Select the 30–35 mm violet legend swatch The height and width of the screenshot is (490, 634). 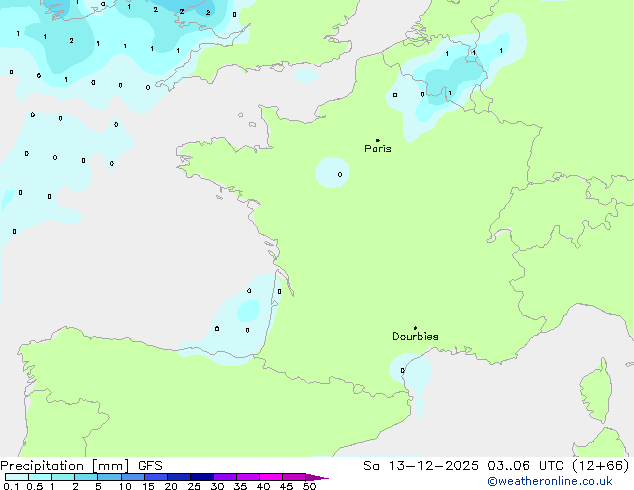coord(225,477)
